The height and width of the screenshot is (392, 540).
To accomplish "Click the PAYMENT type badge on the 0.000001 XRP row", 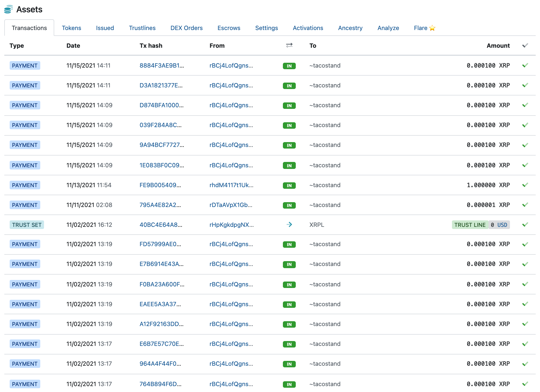I will tap(25, 205).
